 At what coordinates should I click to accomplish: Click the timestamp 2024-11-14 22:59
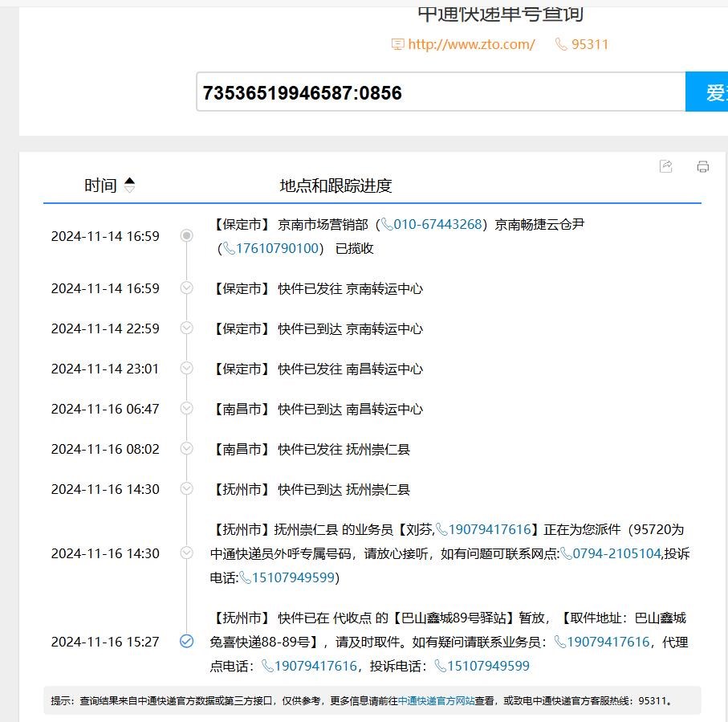[105, 328]
